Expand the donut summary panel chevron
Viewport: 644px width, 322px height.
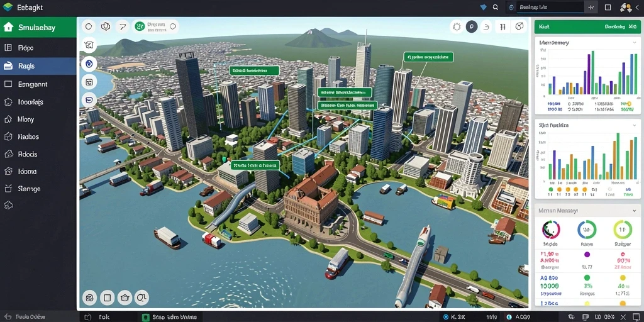pyautogui.click(x=635, y=211)
